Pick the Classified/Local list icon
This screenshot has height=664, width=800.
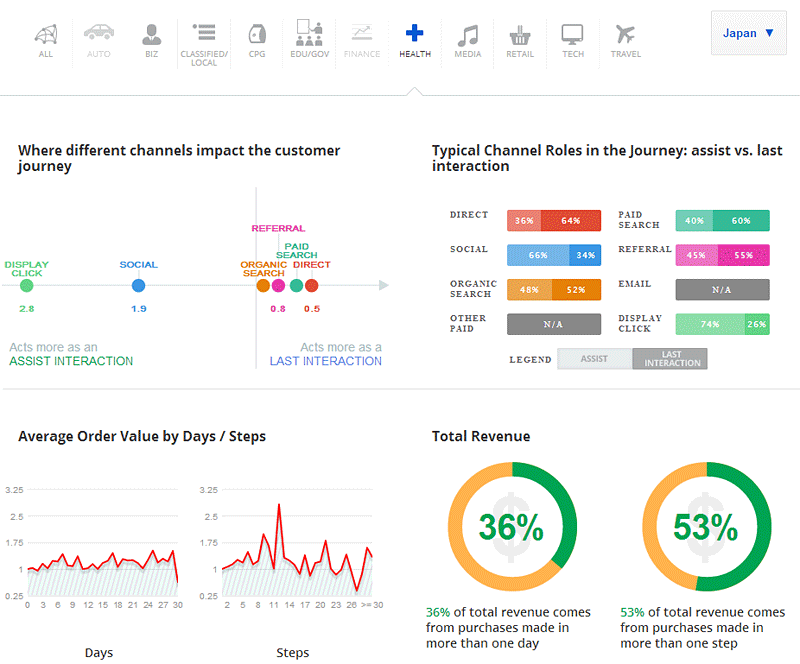pyautogui.click(x=204, y=32)
